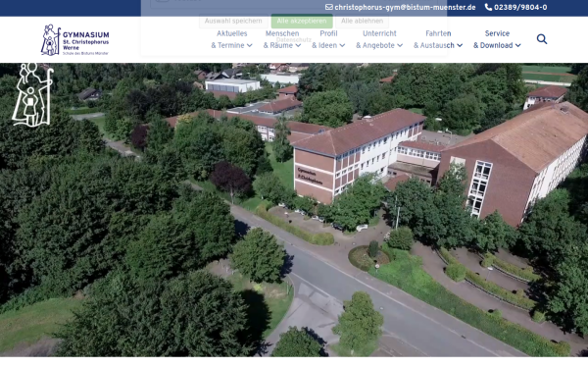This screenshot has width=588, height=368.
Task: Expand chevron next to Ideen
Action: [x=342, y=45]
